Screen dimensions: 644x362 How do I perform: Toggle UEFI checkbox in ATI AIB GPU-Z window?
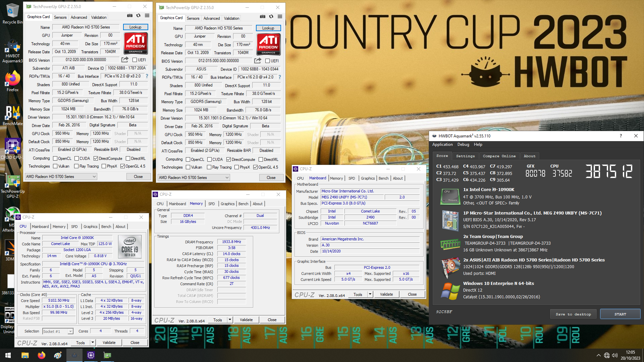pos(135,60)
